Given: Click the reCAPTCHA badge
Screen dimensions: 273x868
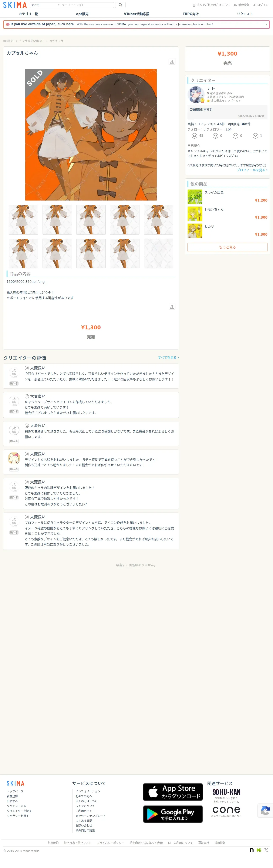Looking at the screenshot, I should (265, 810).
